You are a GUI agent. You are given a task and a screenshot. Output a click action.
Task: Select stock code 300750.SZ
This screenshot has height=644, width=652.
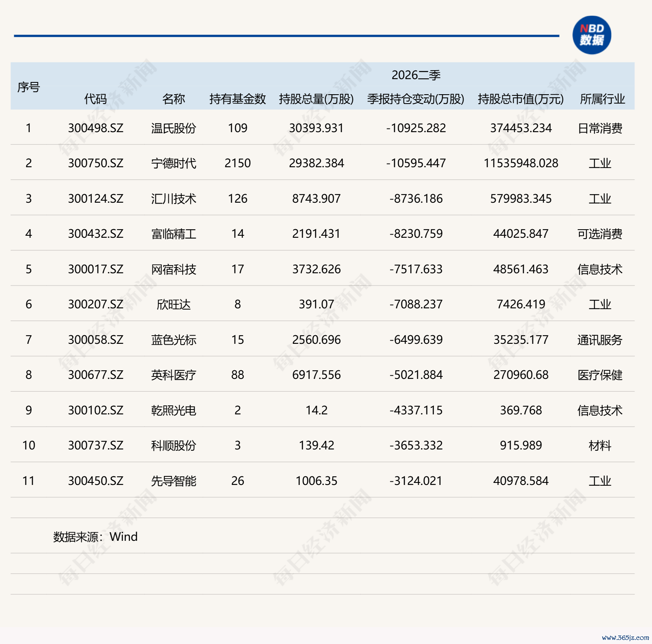[95, 163]
